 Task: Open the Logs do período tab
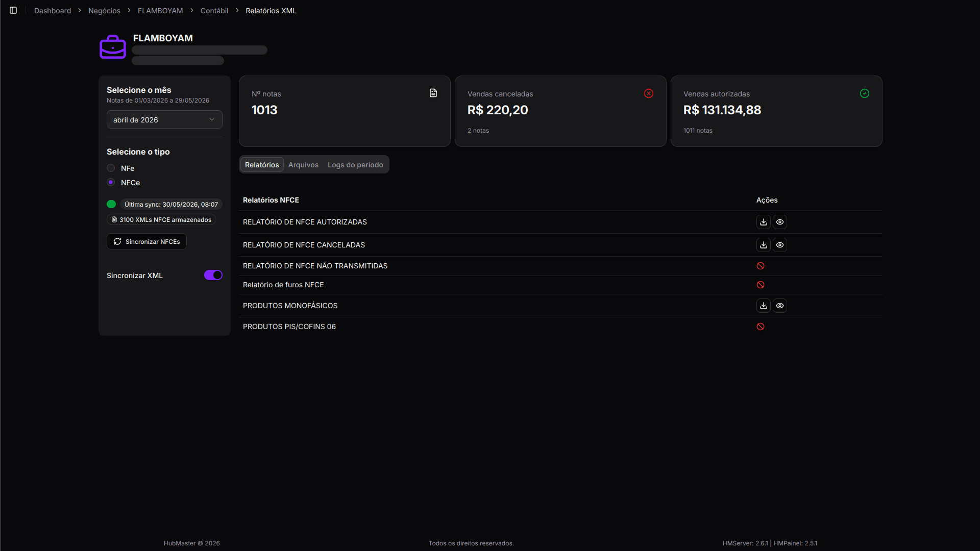355,165
